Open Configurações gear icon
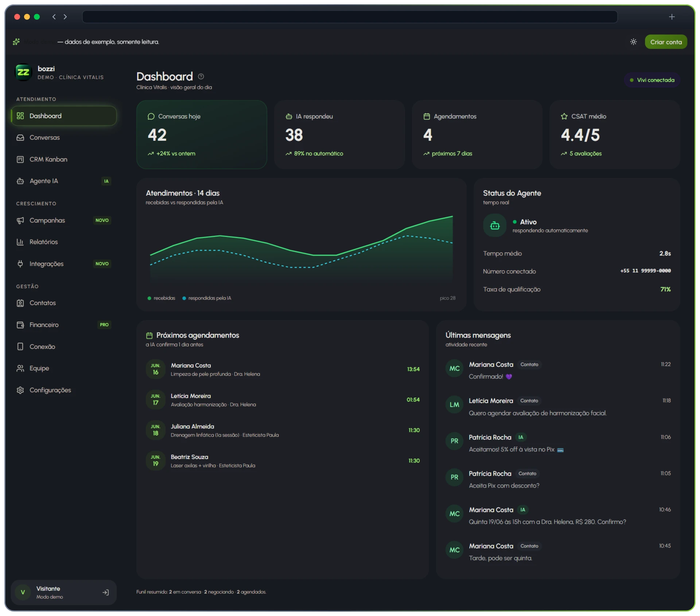 (x=20, y=390)
